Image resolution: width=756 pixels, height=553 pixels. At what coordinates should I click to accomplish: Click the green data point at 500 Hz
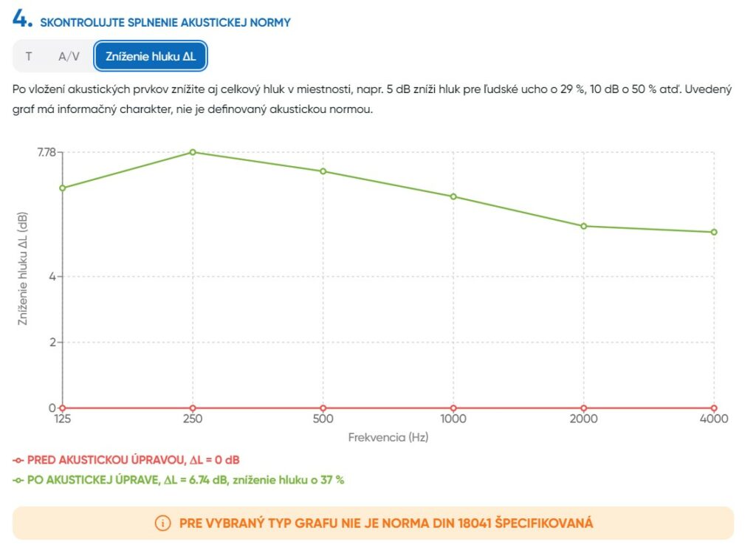tap(323, 171)
